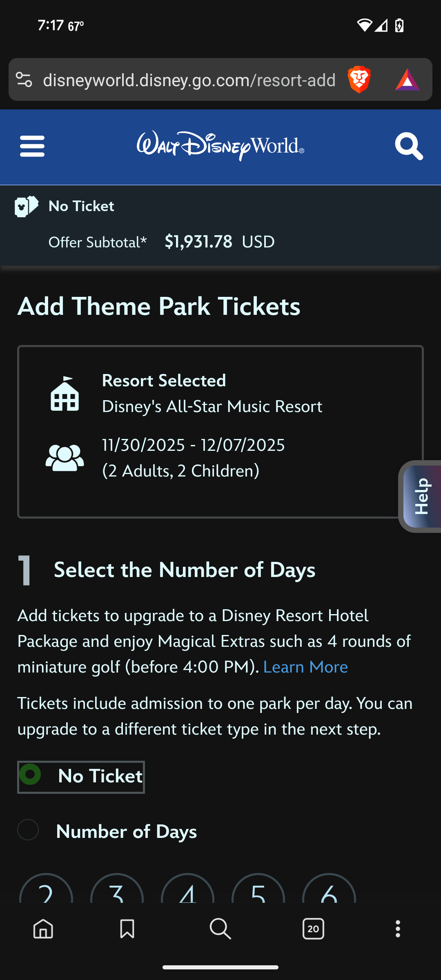Select the No Ticket radio option
This screenshot has height=980, width=441.
(x=31, y=775)
